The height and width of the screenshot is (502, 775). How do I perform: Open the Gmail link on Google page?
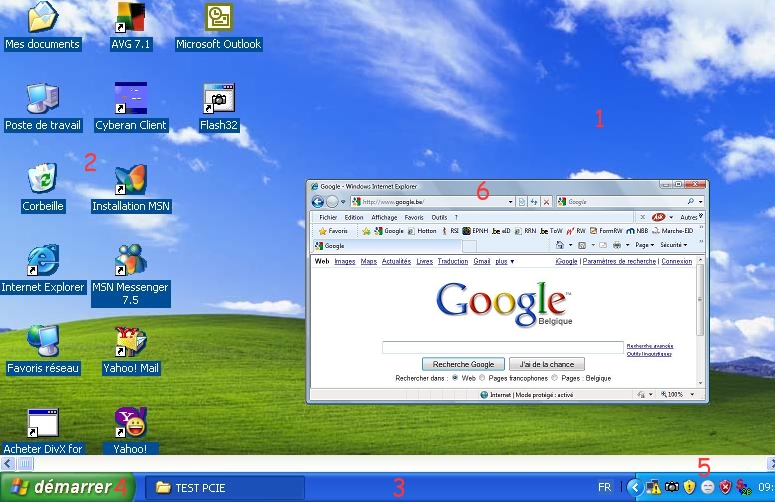tap(481, 261)
